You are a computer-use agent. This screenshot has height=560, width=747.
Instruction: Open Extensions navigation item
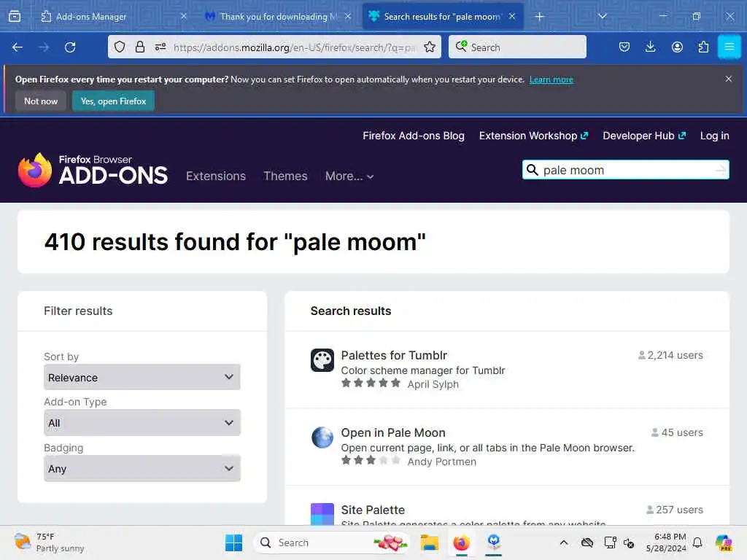(216, 176)
